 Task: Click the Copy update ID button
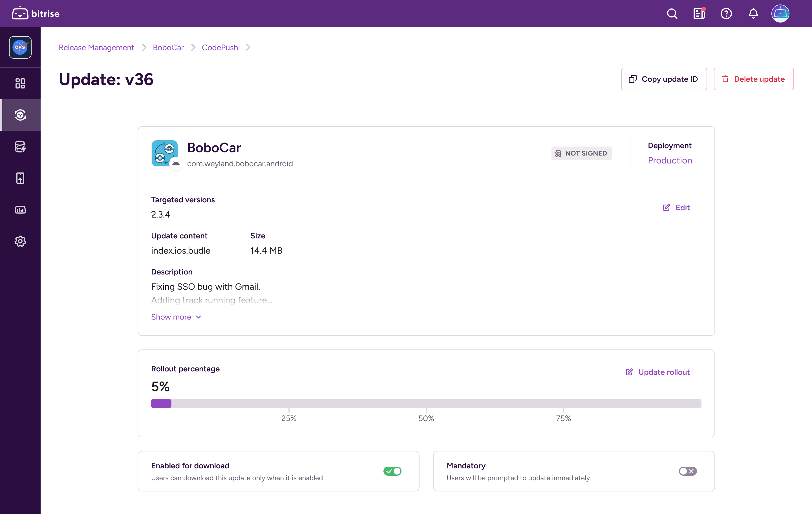[x=664, y=79]
